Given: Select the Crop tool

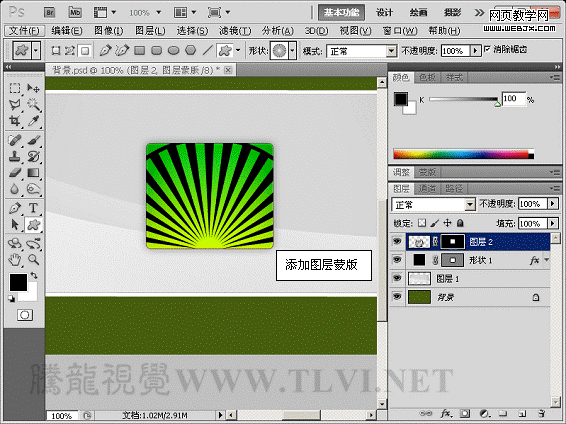Looking at the screenshot, I should pos(14,121).
